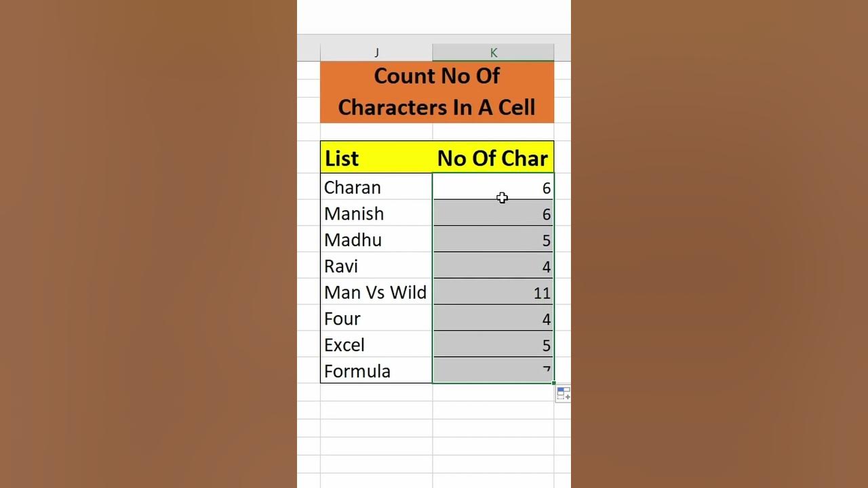Select the cell showing 11
This screenshot has width=868, height=488.
click(x=493, y=292)
